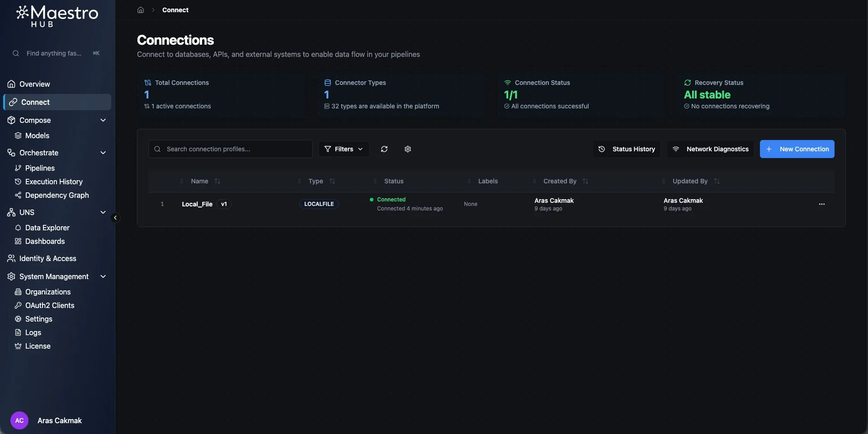Open the Filters dropdown
The width and height of the screenshot is (868, 434).
[344, 149]
